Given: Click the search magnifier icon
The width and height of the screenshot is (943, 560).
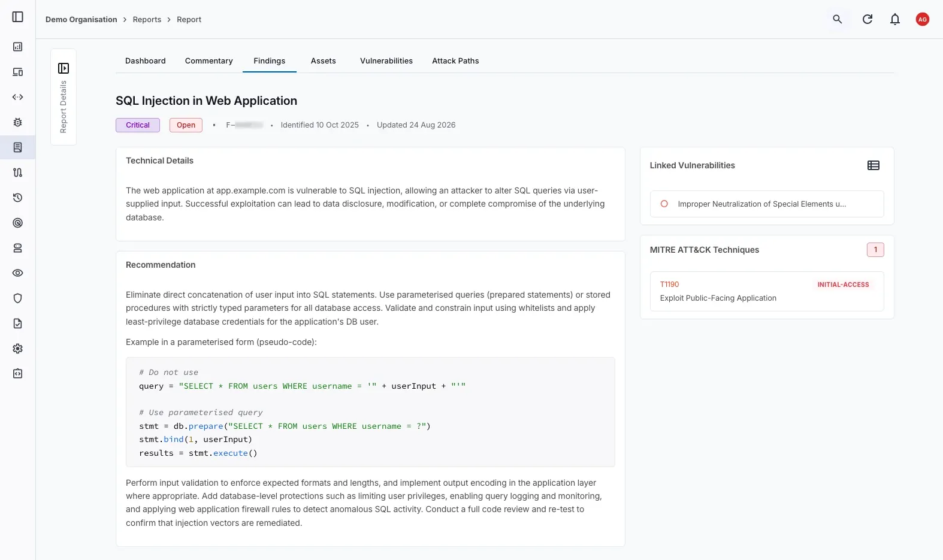Looking at the screenshot, I should tap(838, 19).
